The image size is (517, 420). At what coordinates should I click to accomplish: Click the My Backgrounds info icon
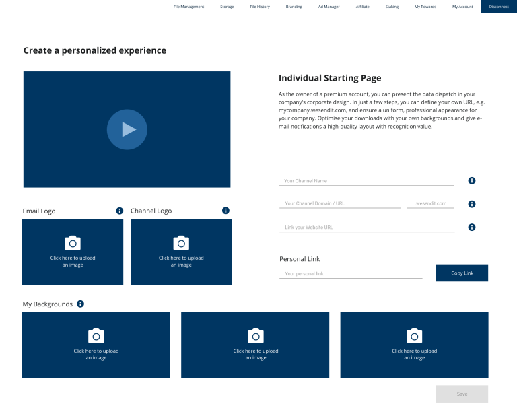pos(81,304)
